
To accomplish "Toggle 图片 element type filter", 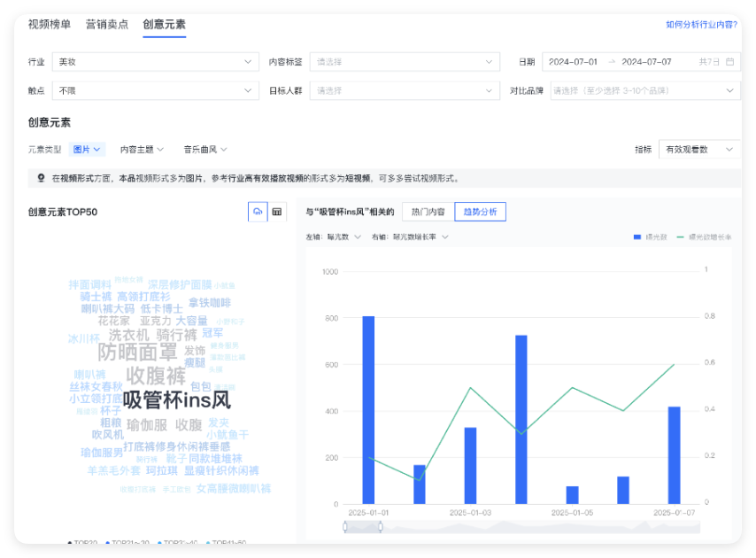I will point(87,148).
